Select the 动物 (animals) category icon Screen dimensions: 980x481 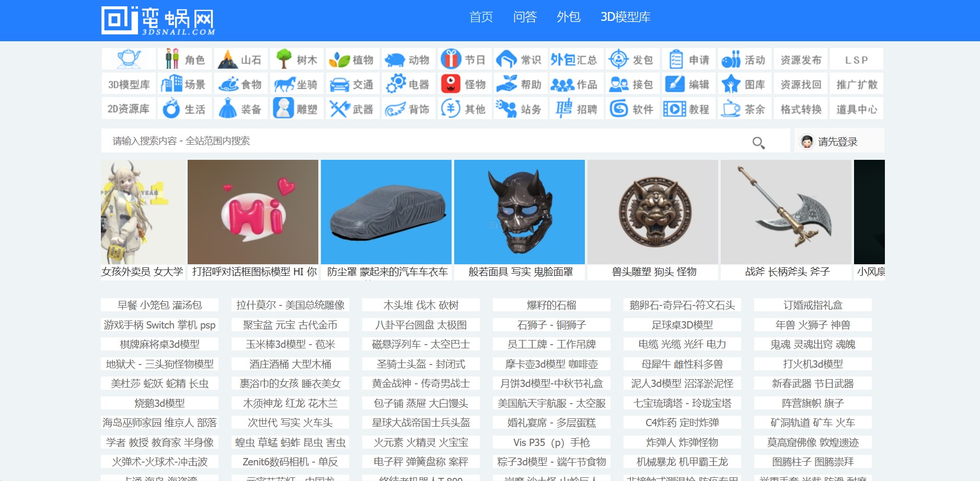coord(408,60)
